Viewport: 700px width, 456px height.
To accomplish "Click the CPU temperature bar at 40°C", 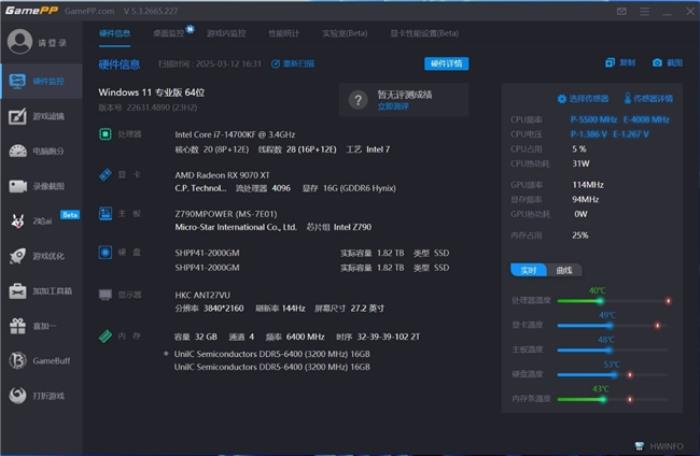I will tap(614, 301).
